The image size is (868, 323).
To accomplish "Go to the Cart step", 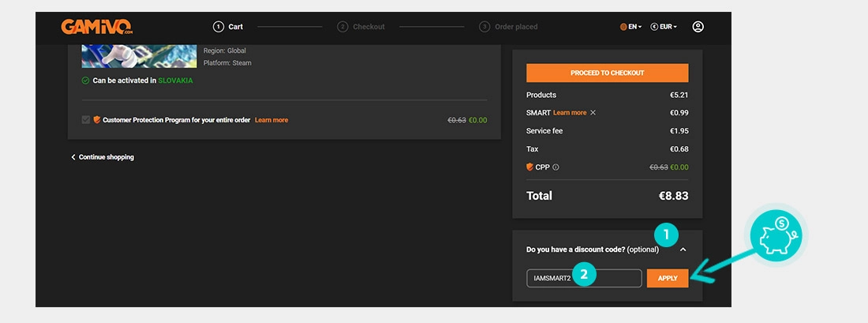I will click(228, 27).
